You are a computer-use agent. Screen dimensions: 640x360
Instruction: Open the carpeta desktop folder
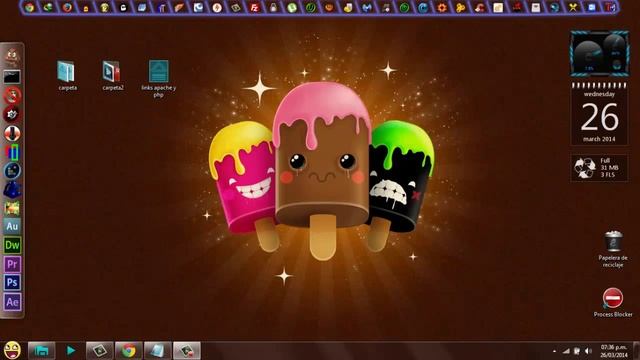(67, 76)
